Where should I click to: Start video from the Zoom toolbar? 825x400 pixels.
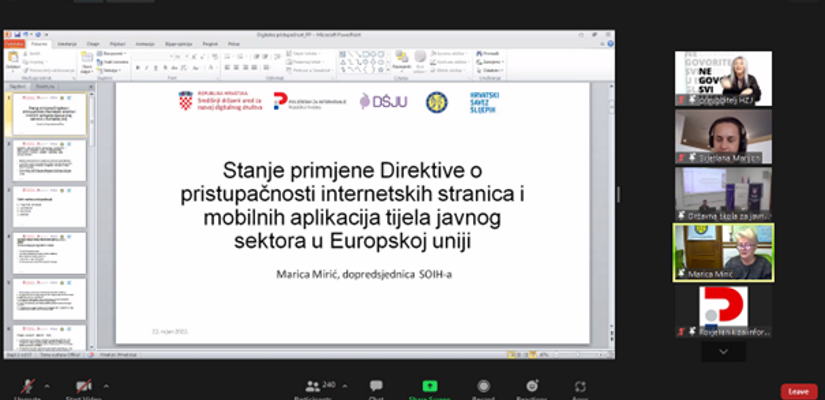[84, 387]
